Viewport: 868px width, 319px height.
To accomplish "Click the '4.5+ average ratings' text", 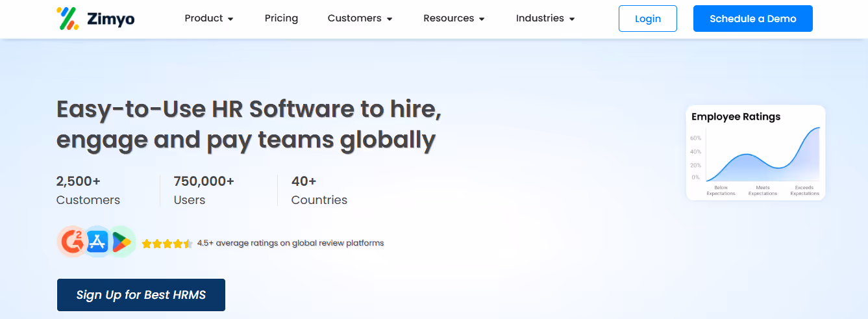I will pos(290,243).
